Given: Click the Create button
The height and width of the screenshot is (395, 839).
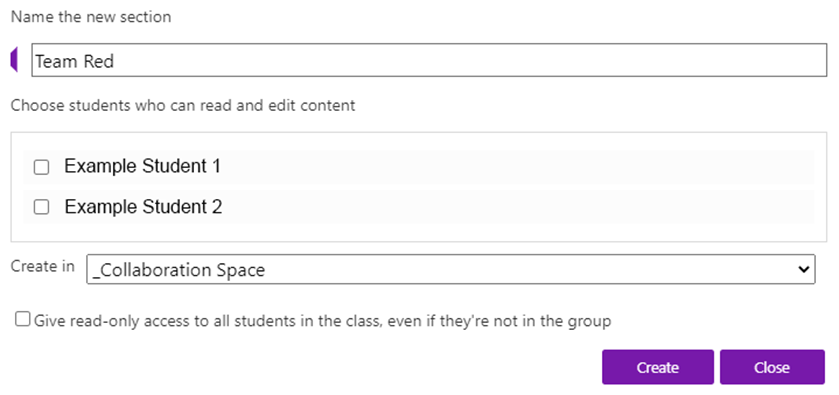Looking at the screenshot, I should click(658, 367).
